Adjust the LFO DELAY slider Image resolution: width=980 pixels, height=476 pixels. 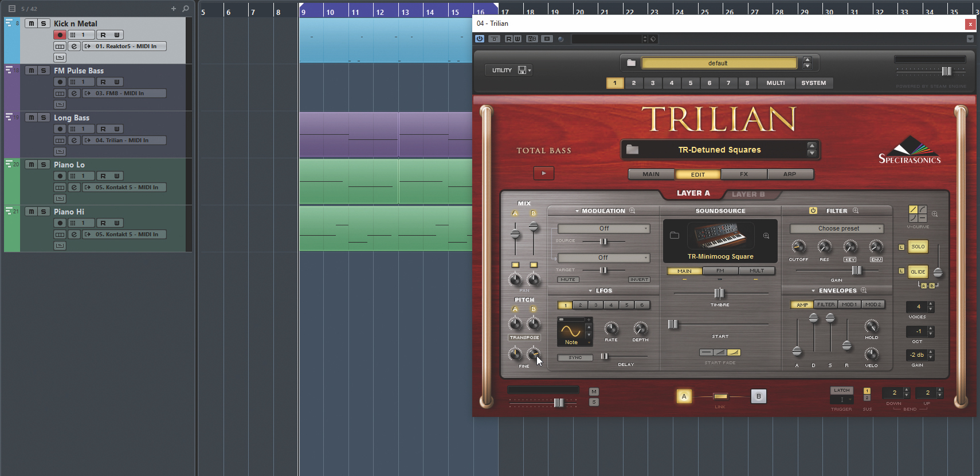click(604, 356)
